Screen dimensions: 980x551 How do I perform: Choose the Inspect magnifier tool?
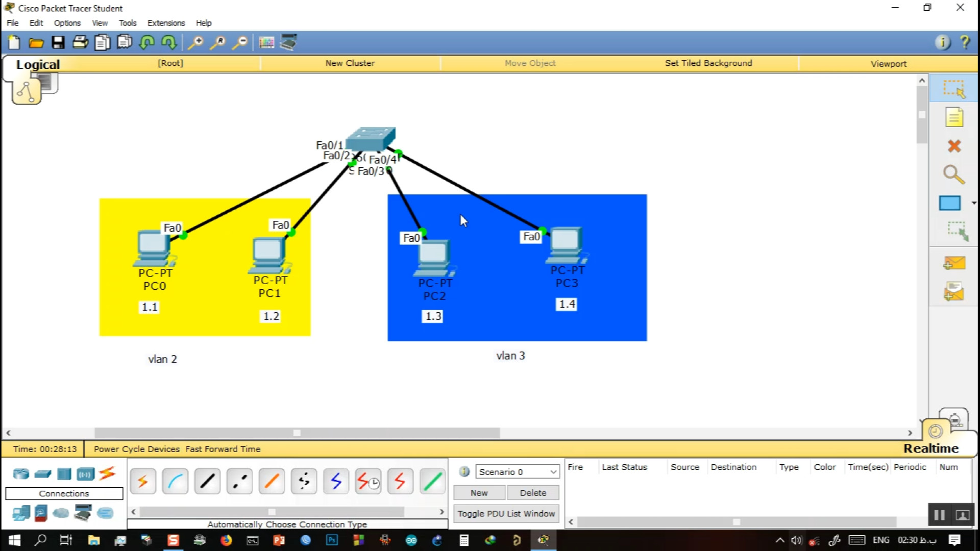(x=953, y=174)
